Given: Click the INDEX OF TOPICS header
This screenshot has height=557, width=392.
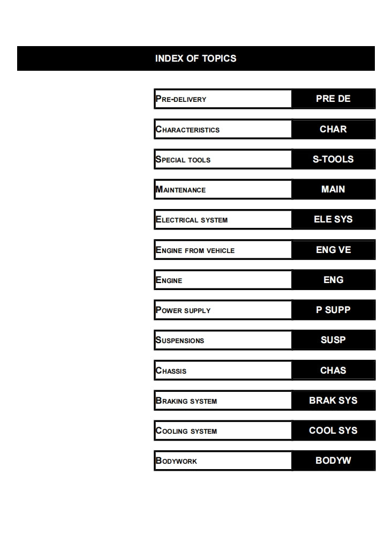Looking at the screenshot, I should (195, 58).
